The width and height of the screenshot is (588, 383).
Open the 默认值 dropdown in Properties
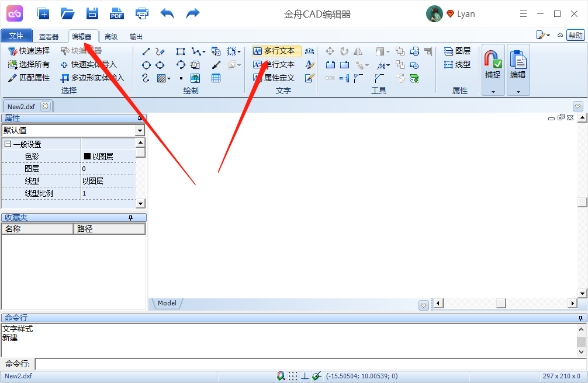(x=140, y=130)
